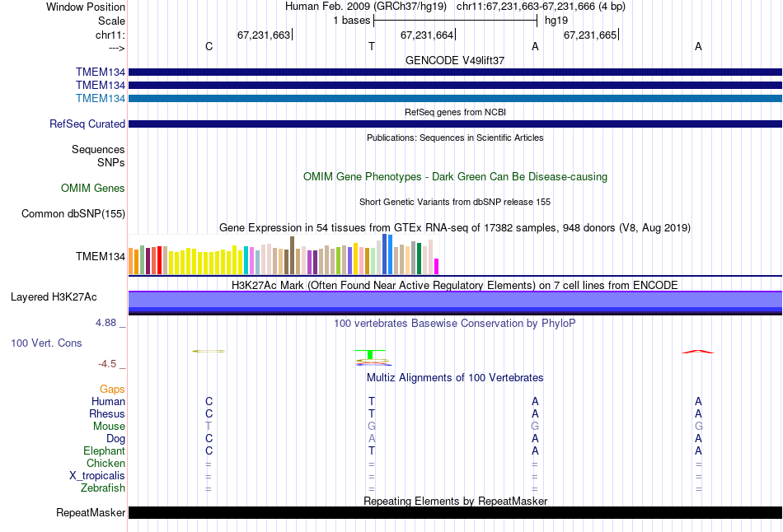Click the dark-blue RefSeq Curated gene bar
Image resolution: width=783 pixels, height=532 pixels.
tap(455, 124)
